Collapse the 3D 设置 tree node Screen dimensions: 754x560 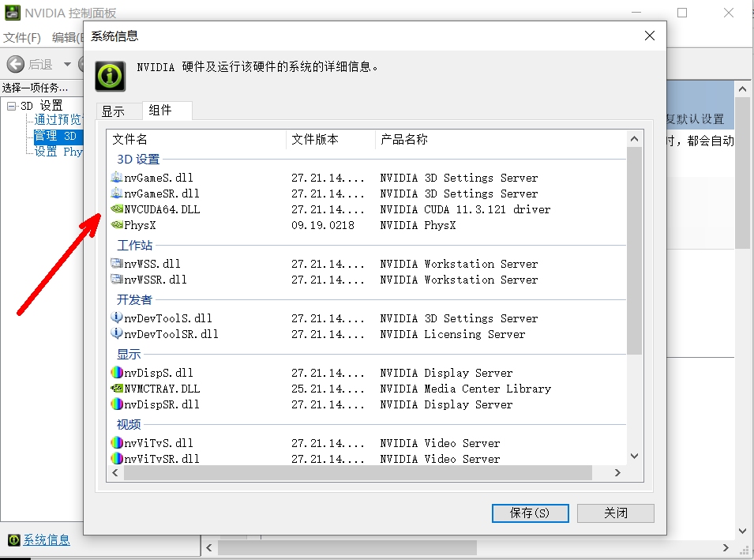[11, 105]
